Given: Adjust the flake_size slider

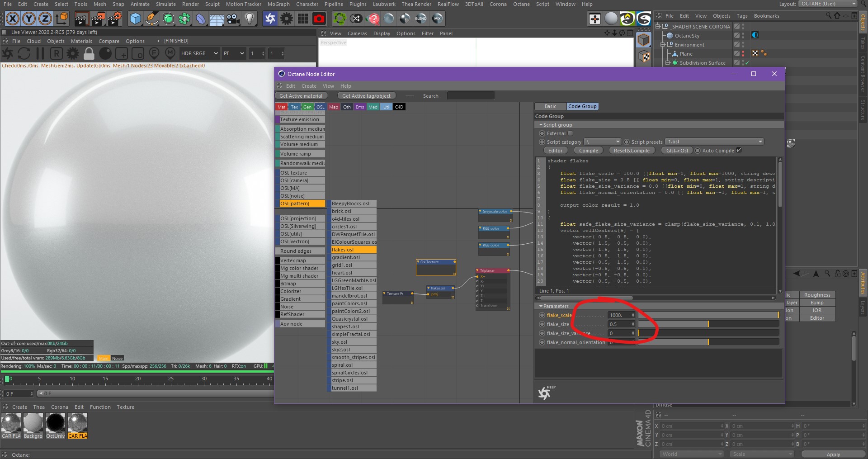Looking at the screenshot, I should (x=708, y=324).
